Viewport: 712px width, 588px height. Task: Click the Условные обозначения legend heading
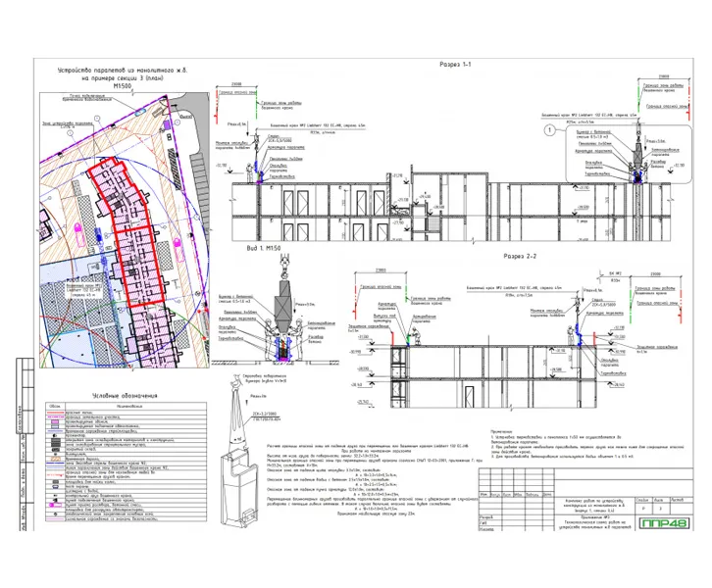[x=125, y=395]
